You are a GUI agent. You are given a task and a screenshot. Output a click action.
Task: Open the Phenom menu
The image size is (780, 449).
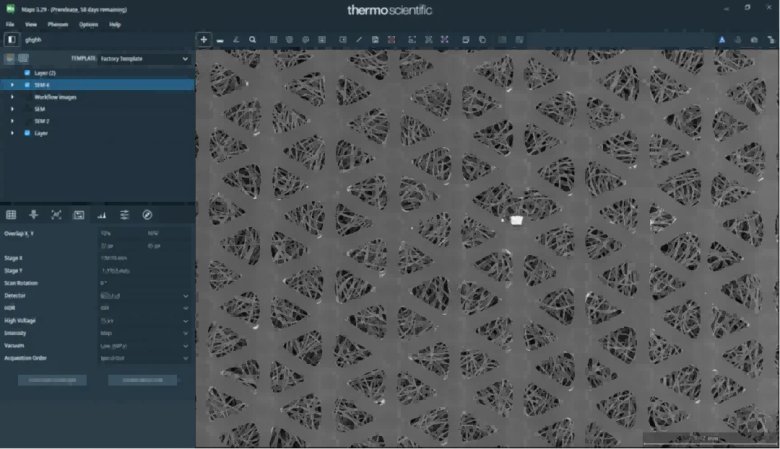pyautogui.click(x=58, y=24)
